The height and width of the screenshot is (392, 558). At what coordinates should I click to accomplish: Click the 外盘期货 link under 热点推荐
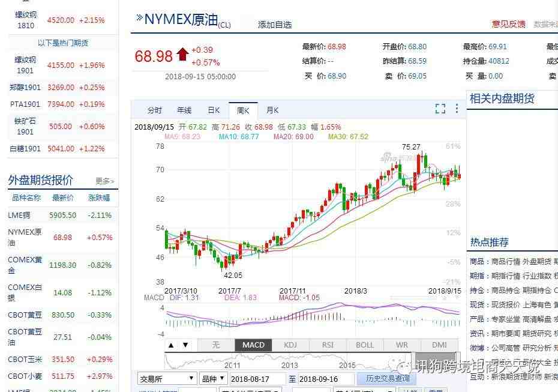536,261
